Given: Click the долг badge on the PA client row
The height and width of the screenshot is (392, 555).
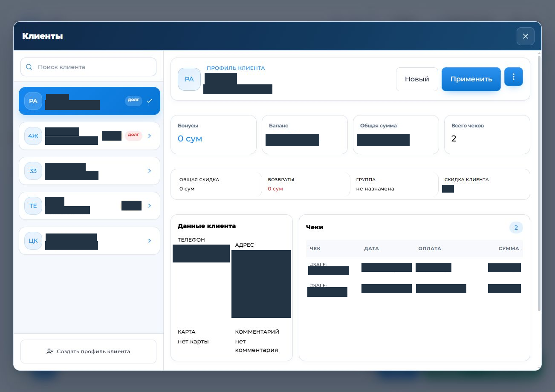Looking at the screenshot, I should 133,100.
